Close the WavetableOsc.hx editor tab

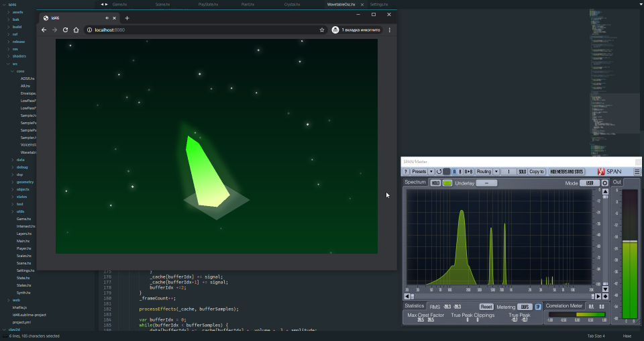click(x=362, y=5)
